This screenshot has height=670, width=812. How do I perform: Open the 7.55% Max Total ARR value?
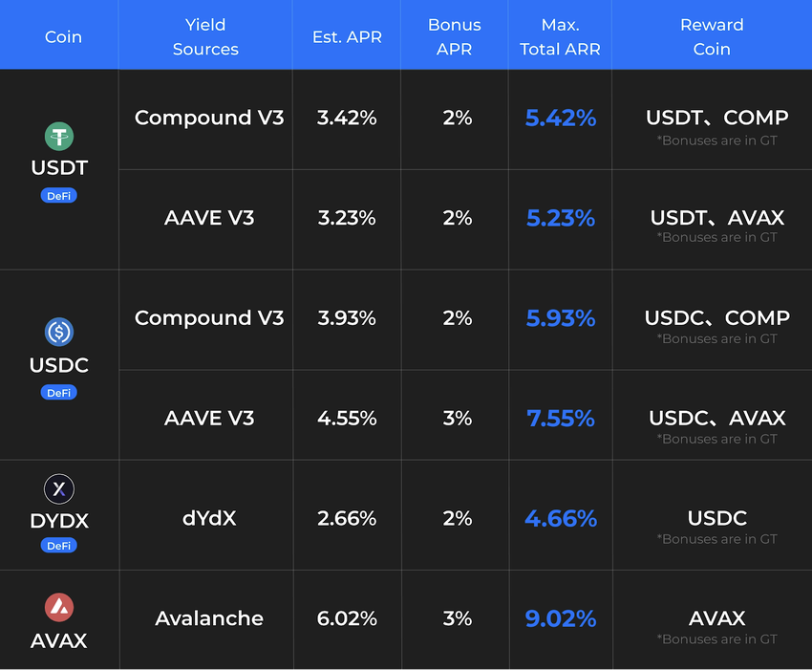click(560, 419)
